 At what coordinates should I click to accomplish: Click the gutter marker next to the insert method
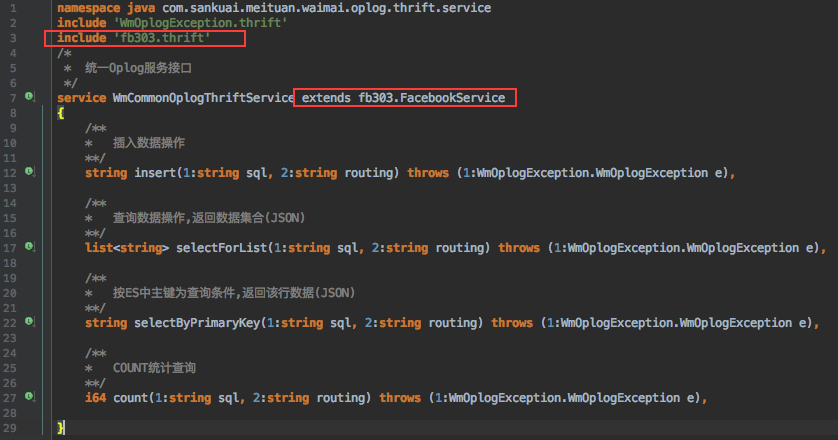[x=29, y=172]
